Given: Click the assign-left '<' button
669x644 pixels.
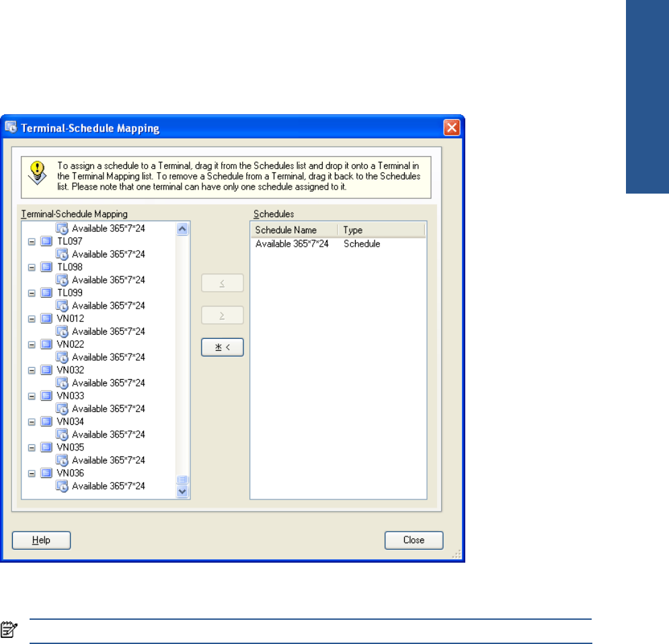Looking at the screenshot, I should [x=223, y=283].
